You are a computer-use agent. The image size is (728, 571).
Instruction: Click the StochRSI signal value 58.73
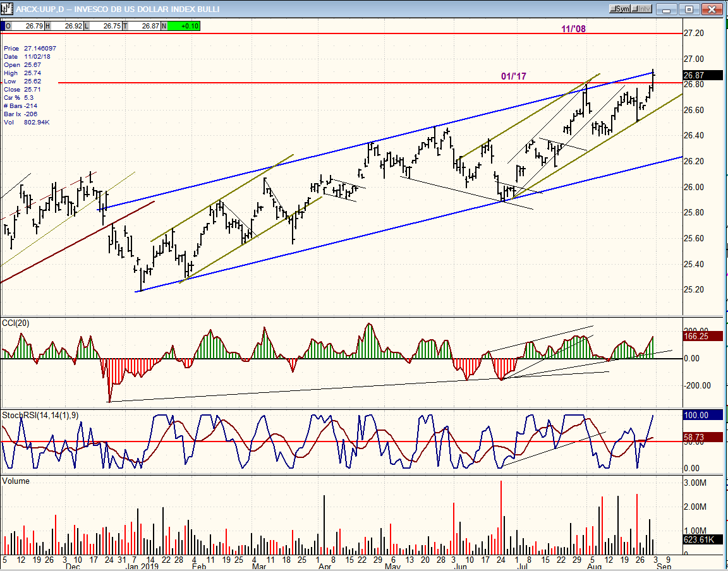[703, 437]
